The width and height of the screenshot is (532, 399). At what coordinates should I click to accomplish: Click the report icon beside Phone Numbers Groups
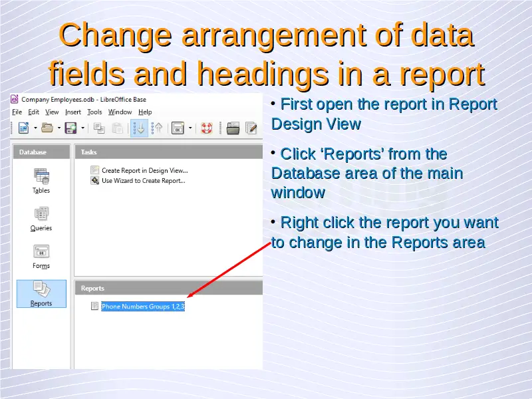[x=94, y=306]
